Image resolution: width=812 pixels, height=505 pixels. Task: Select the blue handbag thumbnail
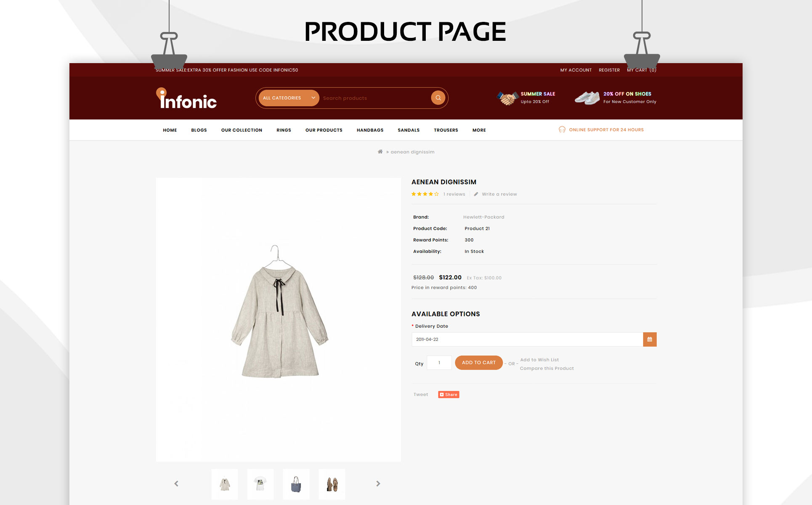coord(296,484)
